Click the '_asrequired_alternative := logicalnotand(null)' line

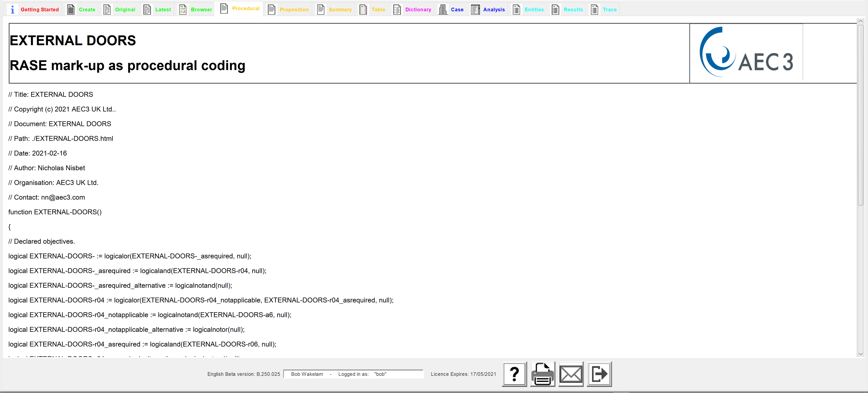[x=120, y=286]
